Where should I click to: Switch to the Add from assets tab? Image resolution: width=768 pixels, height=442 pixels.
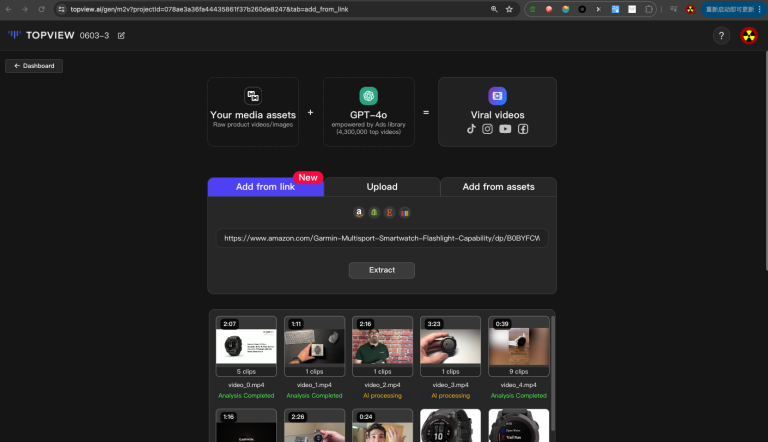click(x=498, y=187)
